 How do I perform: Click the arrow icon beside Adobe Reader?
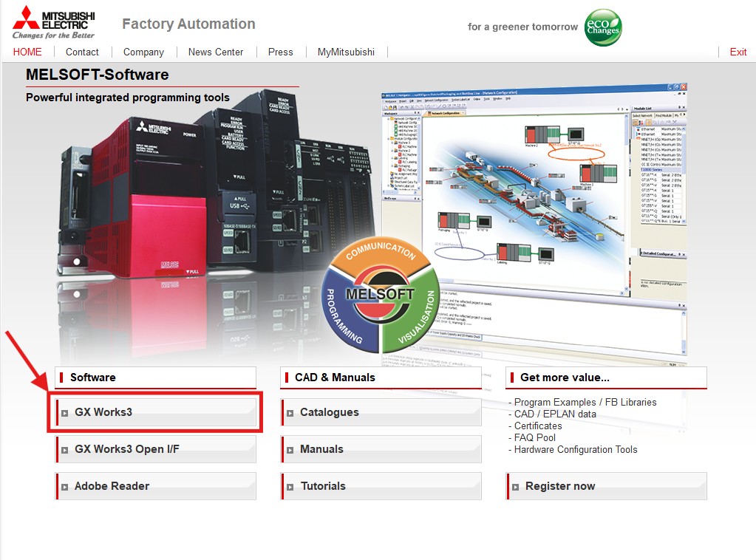tap(64, 487)
